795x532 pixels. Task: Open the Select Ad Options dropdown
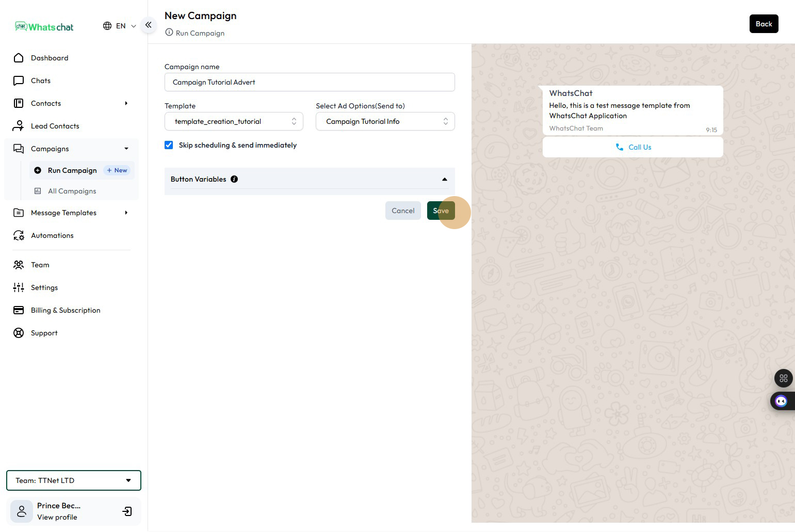[385, 121]
